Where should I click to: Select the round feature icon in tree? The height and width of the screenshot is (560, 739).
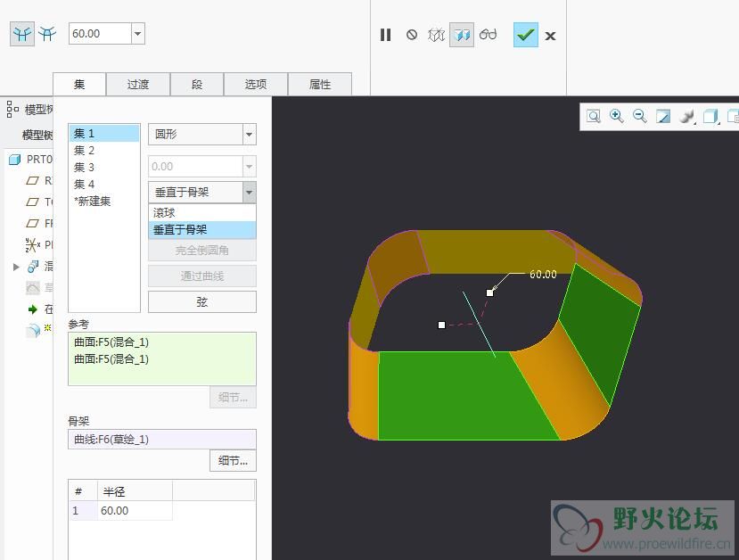(x=33, y=331)
